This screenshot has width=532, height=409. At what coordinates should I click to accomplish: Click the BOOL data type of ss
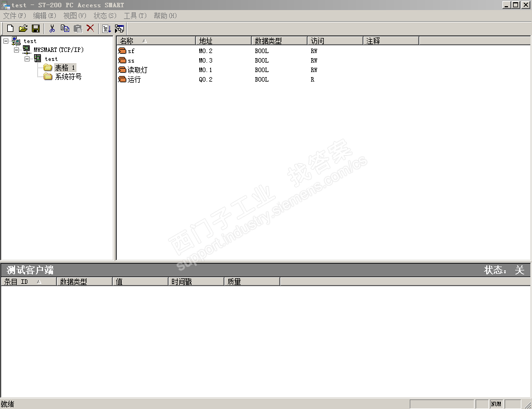(x=262, y=60)
